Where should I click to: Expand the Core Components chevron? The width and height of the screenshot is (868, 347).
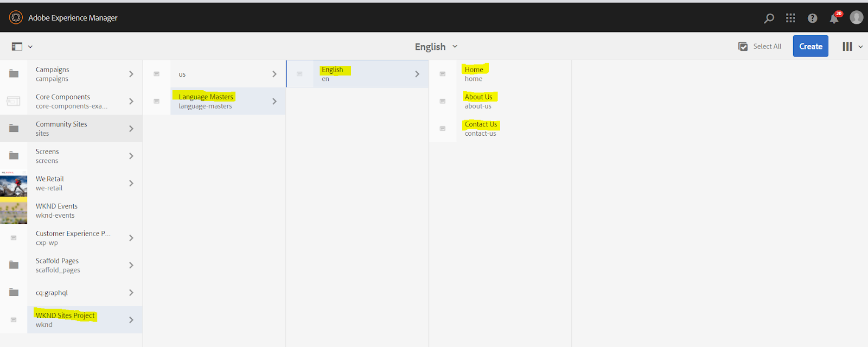pyautogui.click(x=131, y=101)
